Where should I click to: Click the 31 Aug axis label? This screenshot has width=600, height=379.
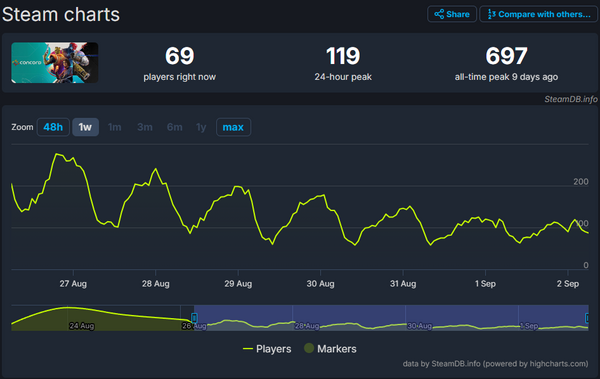[x=403, y=284]
